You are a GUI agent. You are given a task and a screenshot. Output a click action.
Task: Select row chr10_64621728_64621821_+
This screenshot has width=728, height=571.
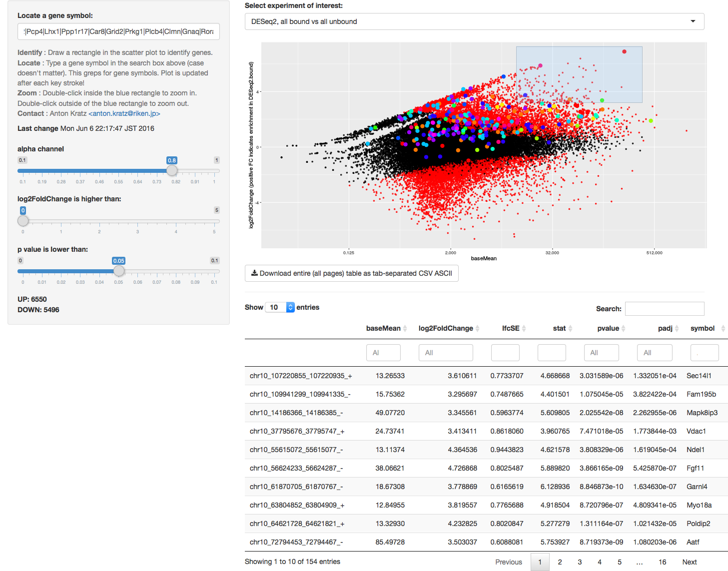486,524
